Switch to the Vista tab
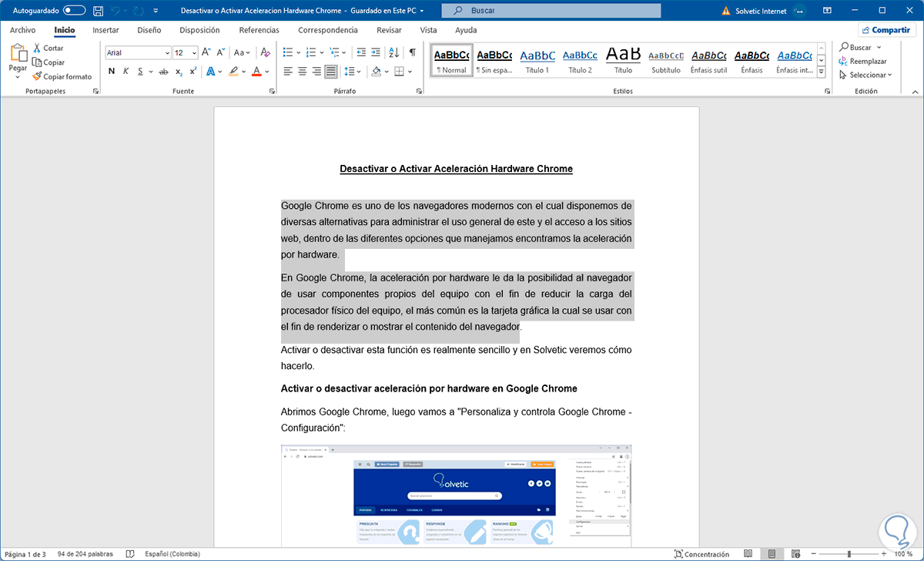 [428, 30]
